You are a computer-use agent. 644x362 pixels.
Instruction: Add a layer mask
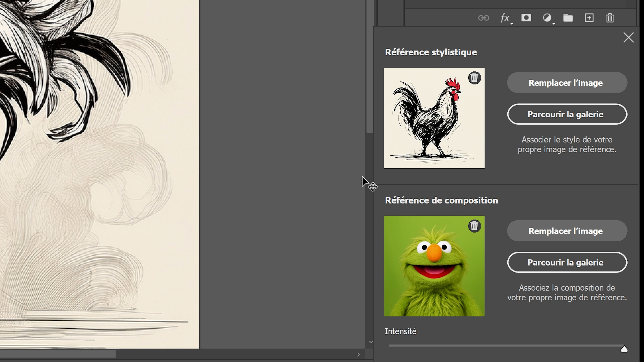[526, 18]
